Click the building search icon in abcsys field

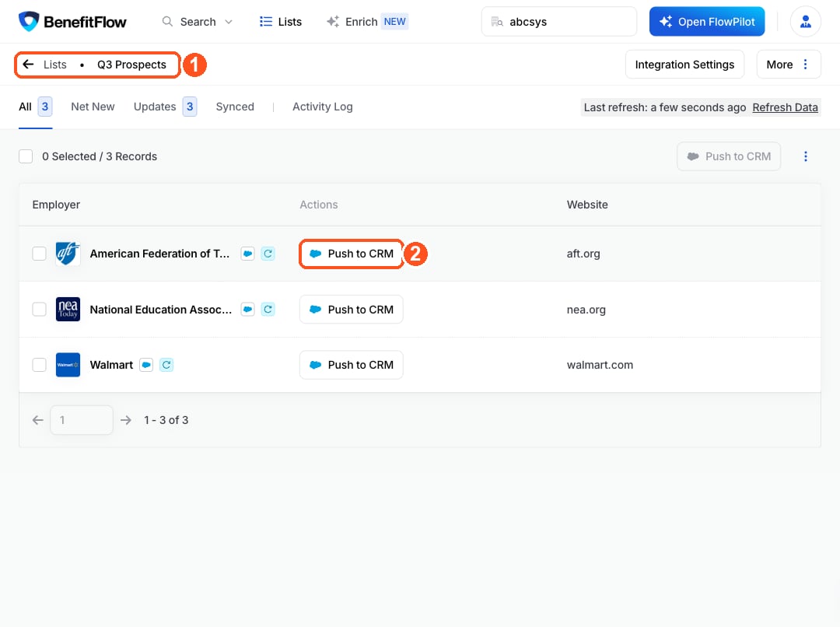tap(497, 22)
